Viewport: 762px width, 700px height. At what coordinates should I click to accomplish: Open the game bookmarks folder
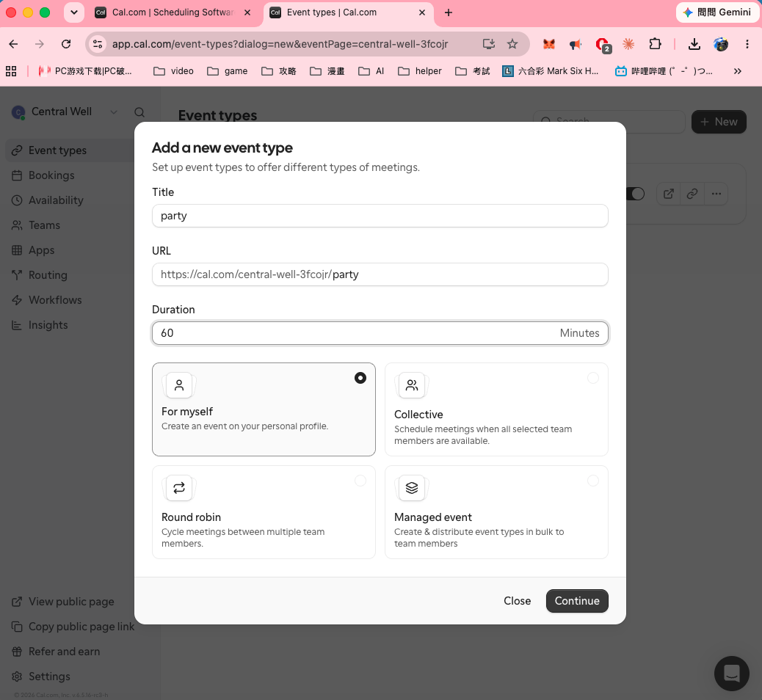click(228, 71)
